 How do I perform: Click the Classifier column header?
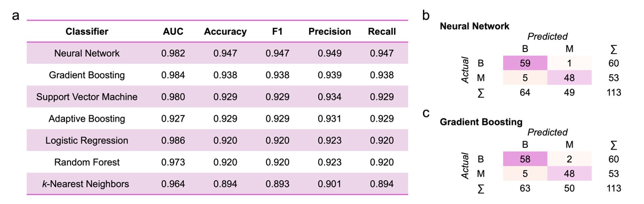pos(87,32)
